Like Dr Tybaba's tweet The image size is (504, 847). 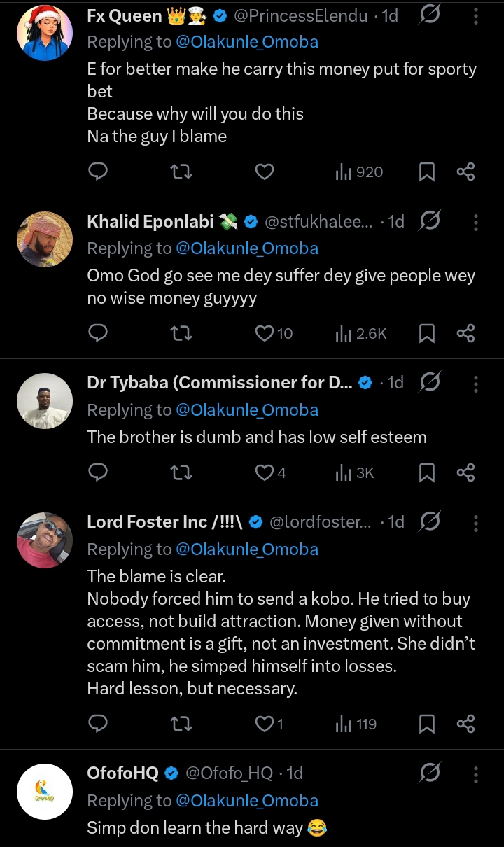pyautogui.click(x=265, y=473)
